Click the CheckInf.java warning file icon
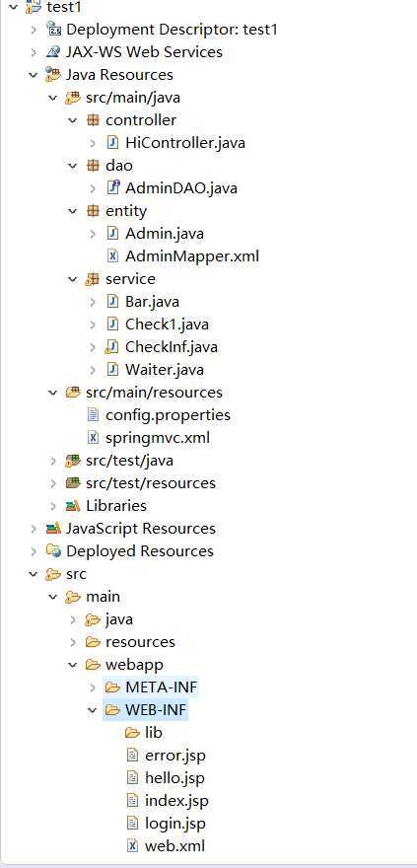 [111, 347]
